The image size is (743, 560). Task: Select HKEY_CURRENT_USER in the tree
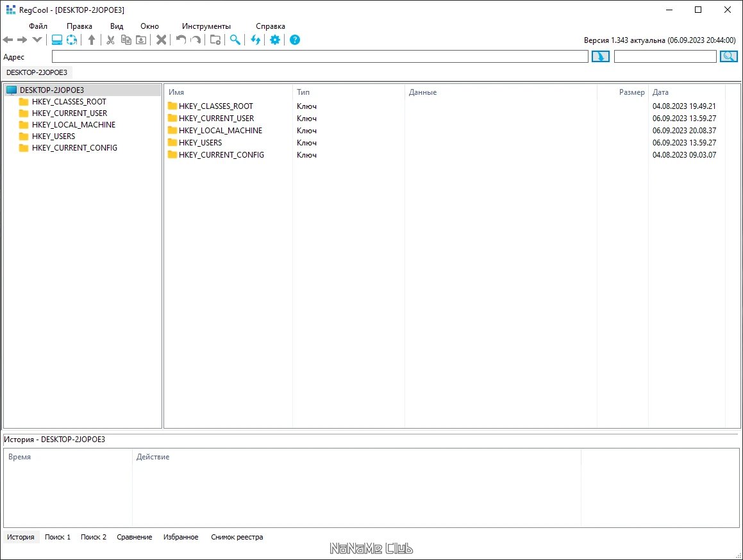[70, 113]
